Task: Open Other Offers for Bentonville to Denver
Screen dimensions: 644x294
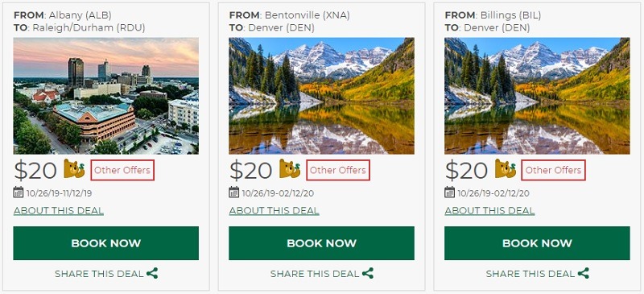Action: click(x=338, y=170)
